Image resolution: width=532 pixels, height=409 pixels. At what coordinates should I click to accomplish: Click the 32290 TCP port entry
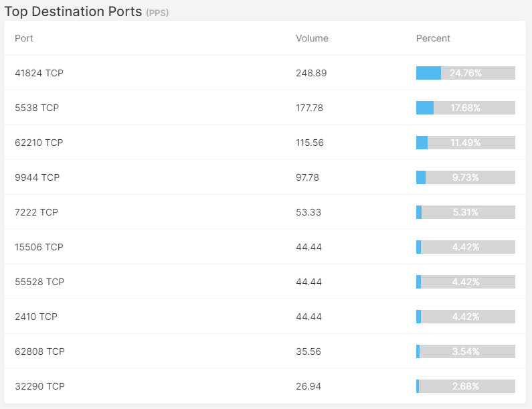point(265,386)
